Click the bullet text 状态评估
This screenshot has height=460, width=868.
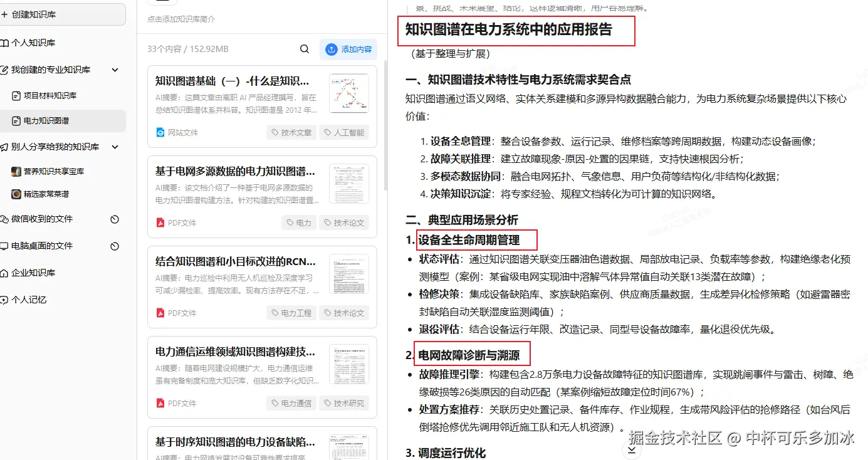(439, 259)
